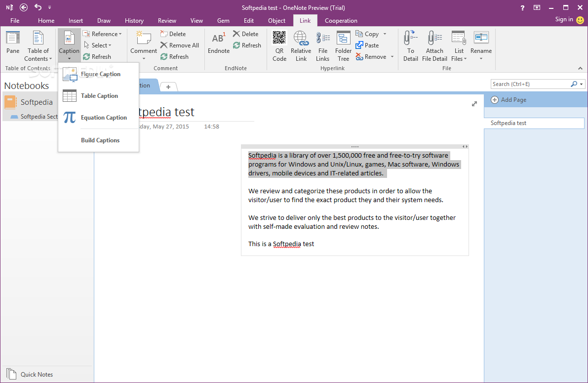Open List Files tool

tap(459, 46)
